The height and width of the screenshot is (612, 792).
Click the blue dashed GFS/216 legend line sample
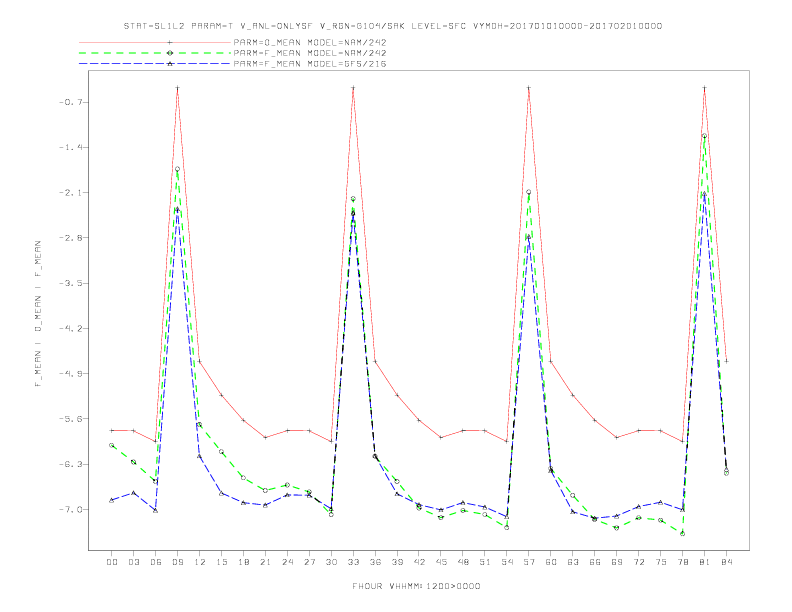tap(155, 64)
